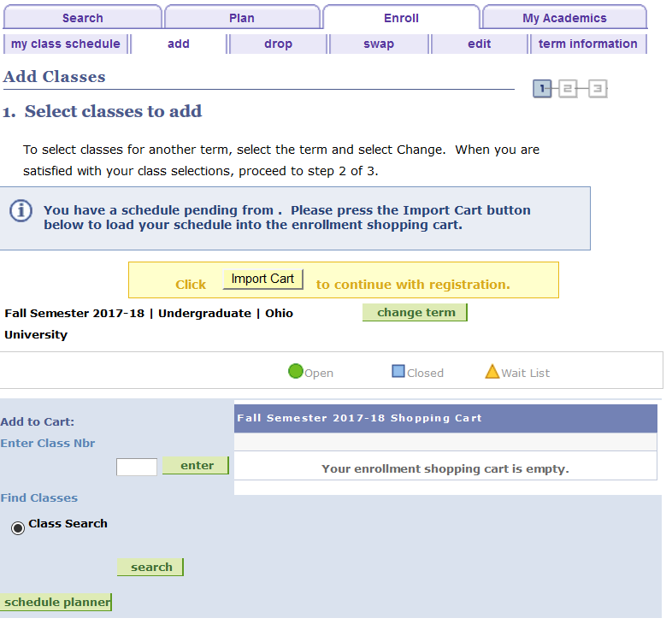Click step 1 in the progress indicator
The width and height of the screenshot is (672, 624).
[x=542, y=88]
